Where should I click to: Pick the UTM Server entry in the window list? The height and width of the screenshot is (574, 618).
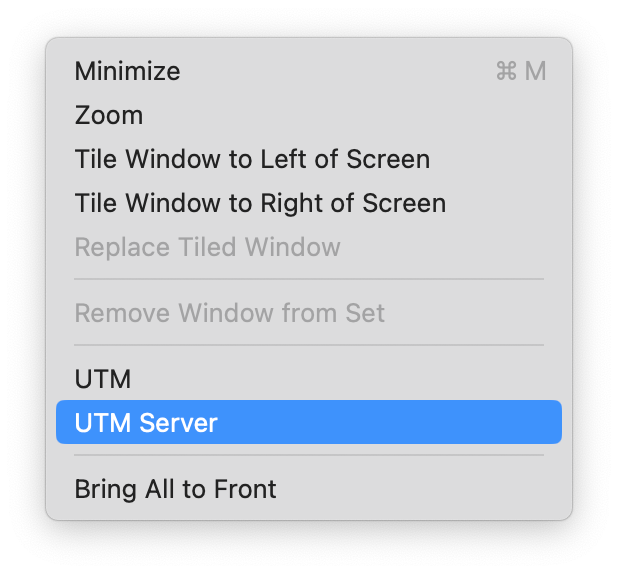click(146, 423)
